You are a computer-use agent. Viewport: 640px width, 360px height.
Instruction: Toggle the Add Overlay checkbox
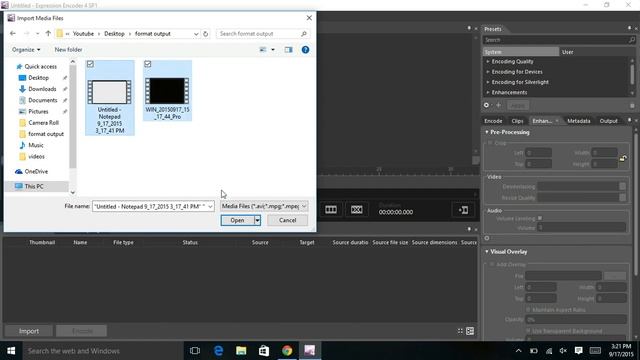pos(492,264)
